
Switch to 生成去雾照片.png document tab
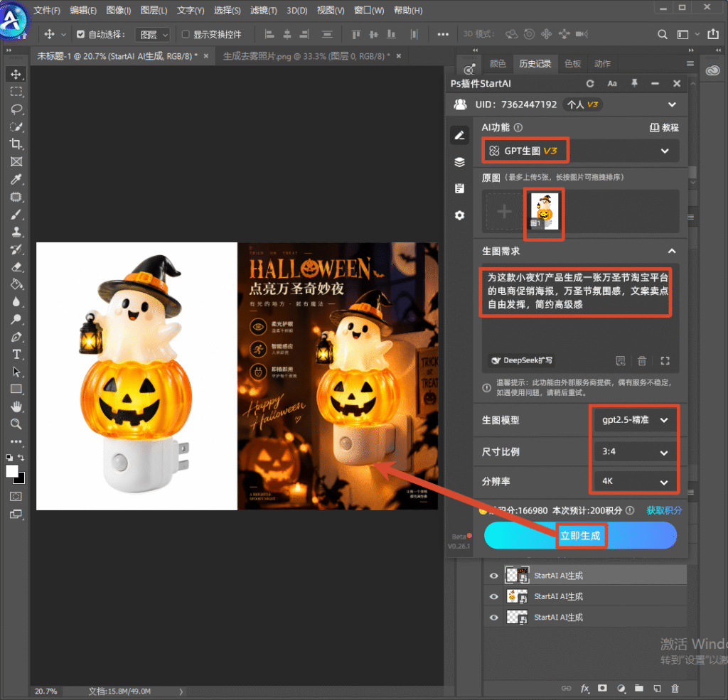306,56
